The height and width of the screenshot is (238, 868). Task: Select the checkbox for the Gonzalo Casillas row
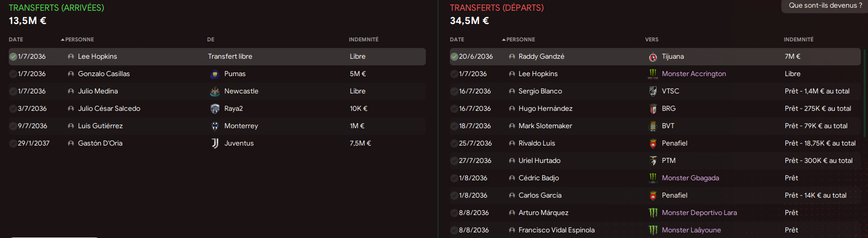[x=13, y=74]
